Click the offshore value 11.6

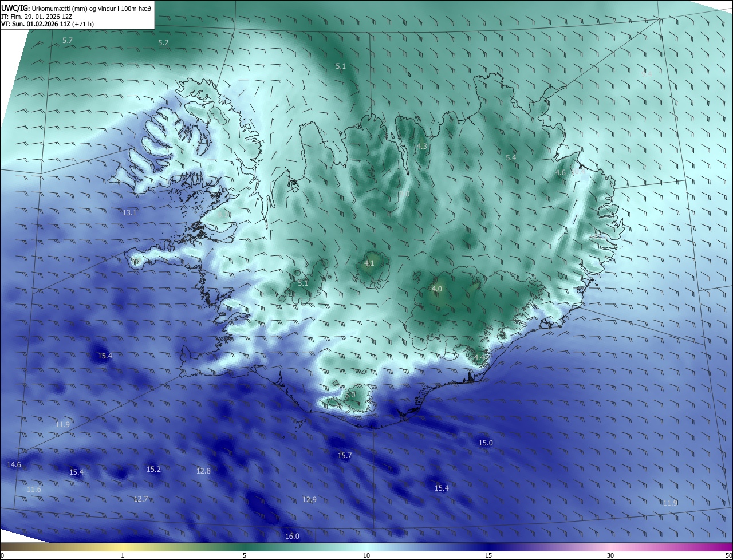click(34, 490)
